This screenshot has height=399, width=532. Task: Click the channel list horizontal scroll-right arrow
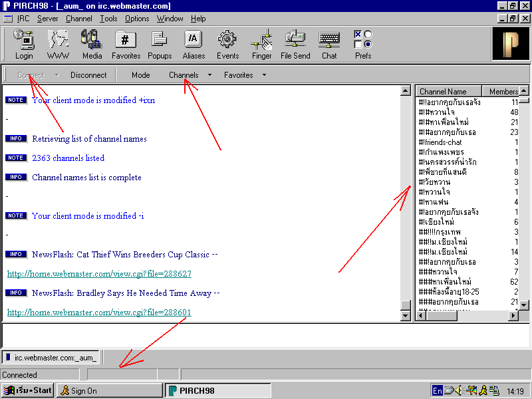pyautogui.click(x=513, y=315)
